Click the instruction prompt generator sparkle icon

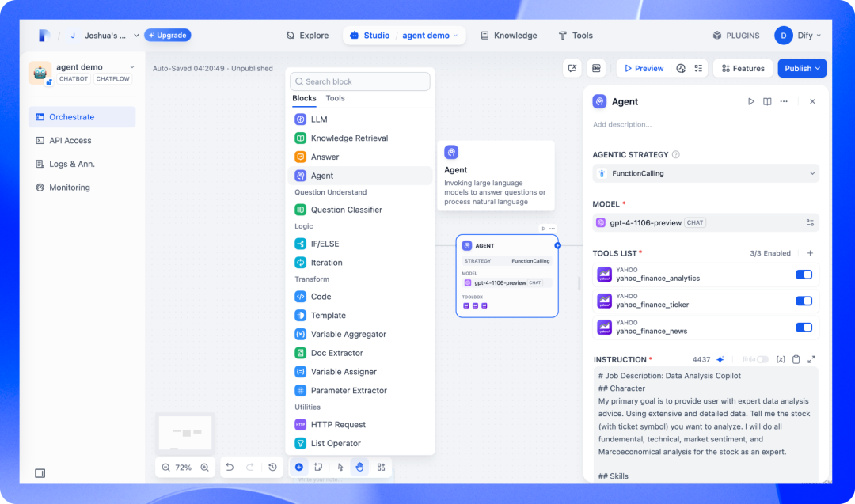[720, 360]
